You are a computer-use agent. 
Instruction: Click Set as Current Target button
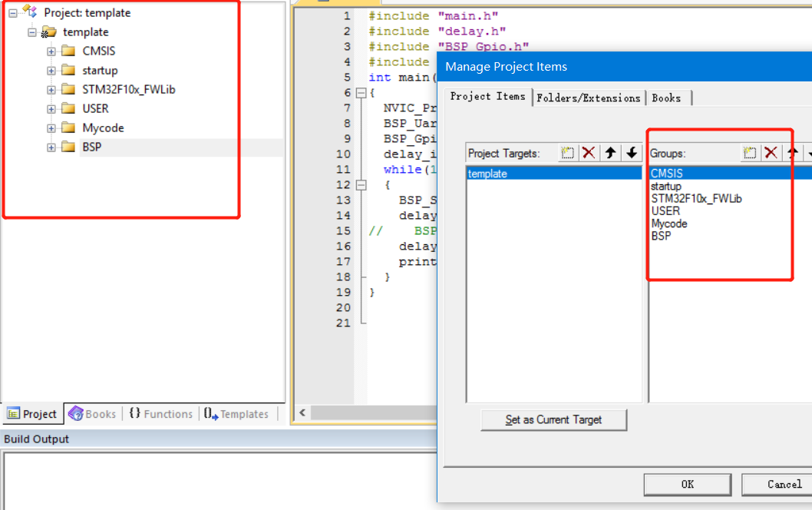click(x=553, y=420)
